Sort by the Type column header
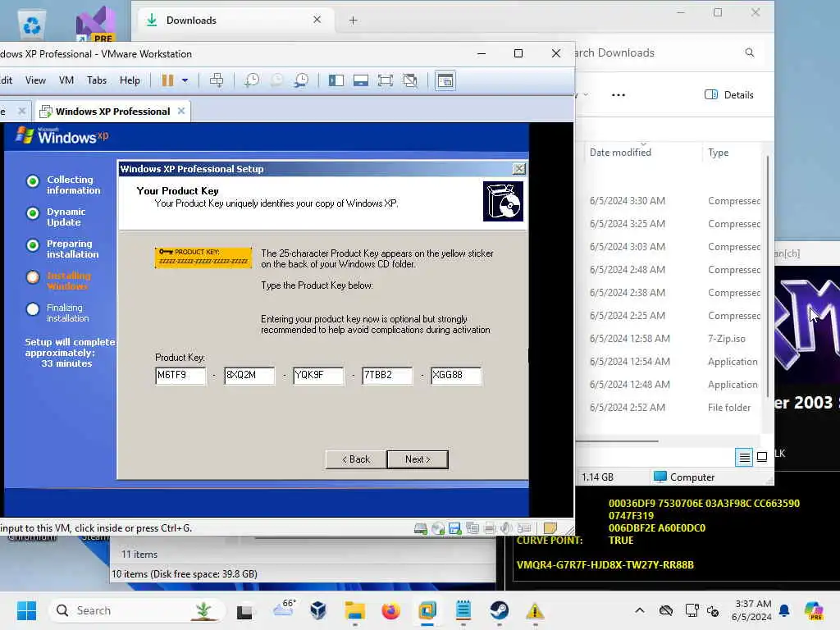840x630 pixels. 718,153
